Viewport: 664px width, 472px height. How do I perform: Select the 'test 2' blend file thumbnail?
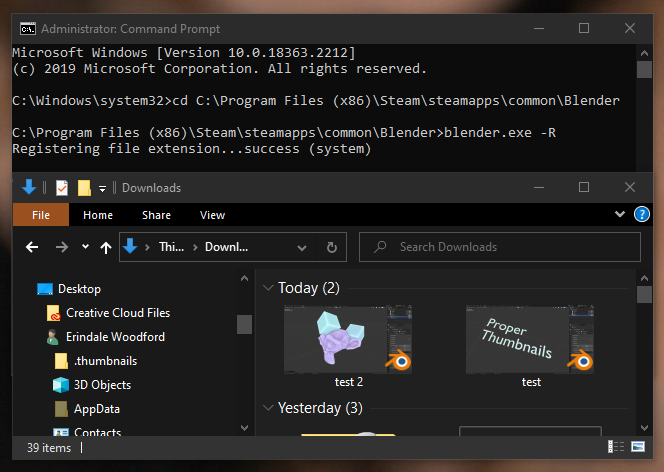pyautogui.click(x=348, y=340)
